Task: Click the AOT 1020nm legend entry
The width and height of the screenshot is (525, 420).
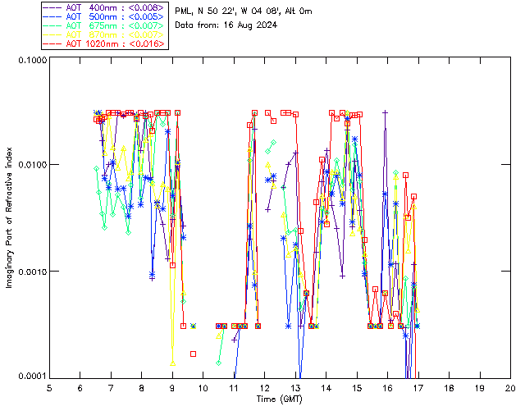Action: tap(105, 43)
